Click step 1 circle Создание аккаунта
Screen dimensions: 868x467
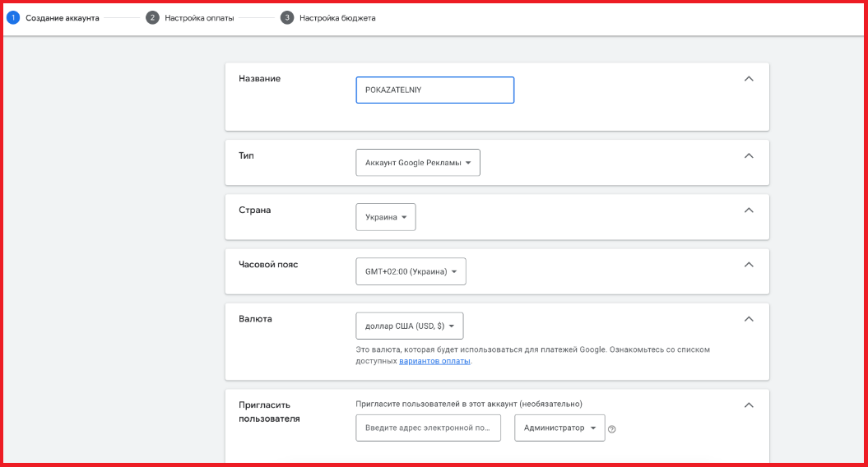click(x=13, y=17)
